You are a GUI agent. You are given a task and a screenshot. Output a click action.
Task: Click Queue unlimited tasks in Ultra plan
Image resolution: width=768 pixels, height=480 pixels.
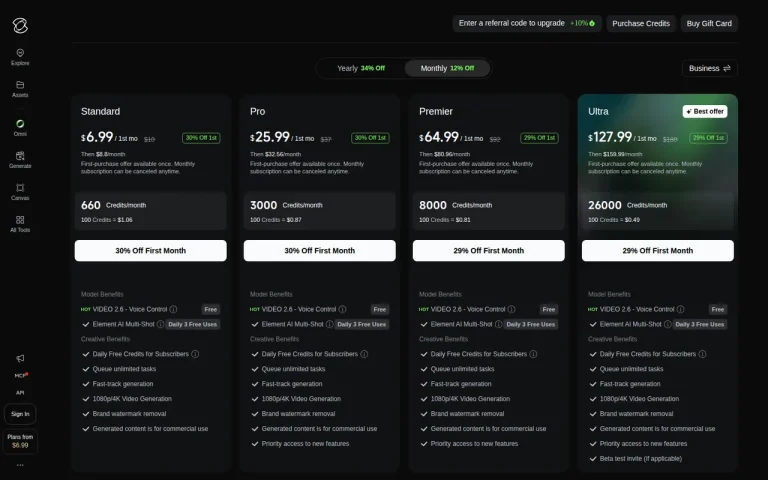[631, 369]
